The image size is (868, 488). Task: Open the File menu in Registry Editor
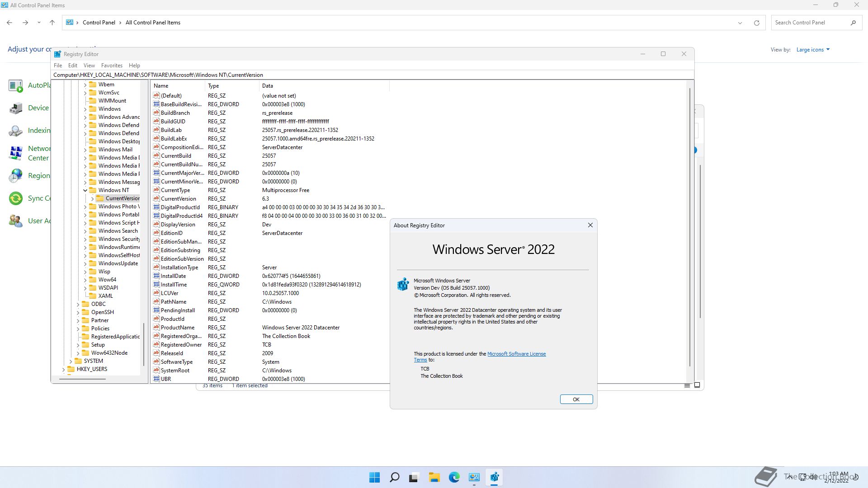click(x=58, y=66)
